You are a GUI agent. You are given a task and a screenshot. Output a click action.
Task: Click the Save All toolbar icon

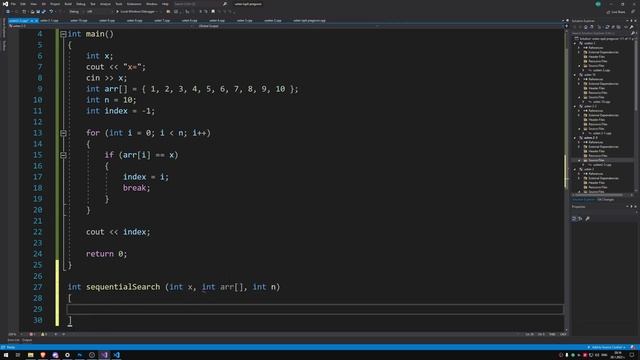43,12
